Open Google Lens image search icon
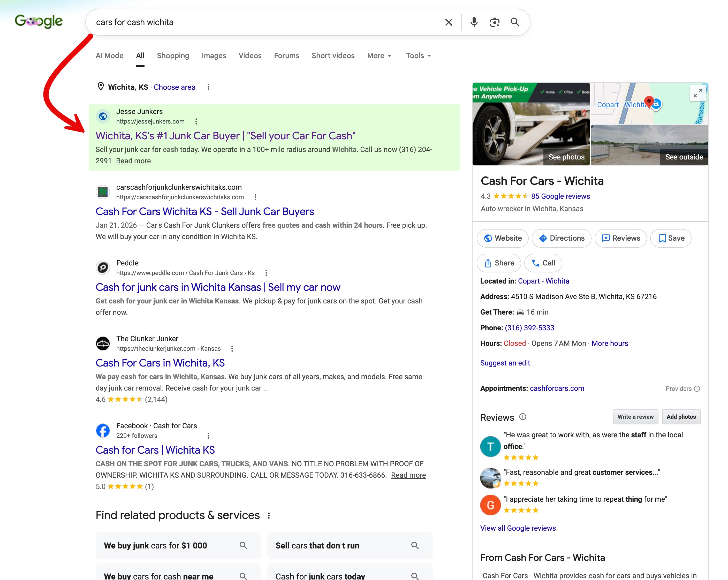 pyautogui.click(x=494, y=22)
